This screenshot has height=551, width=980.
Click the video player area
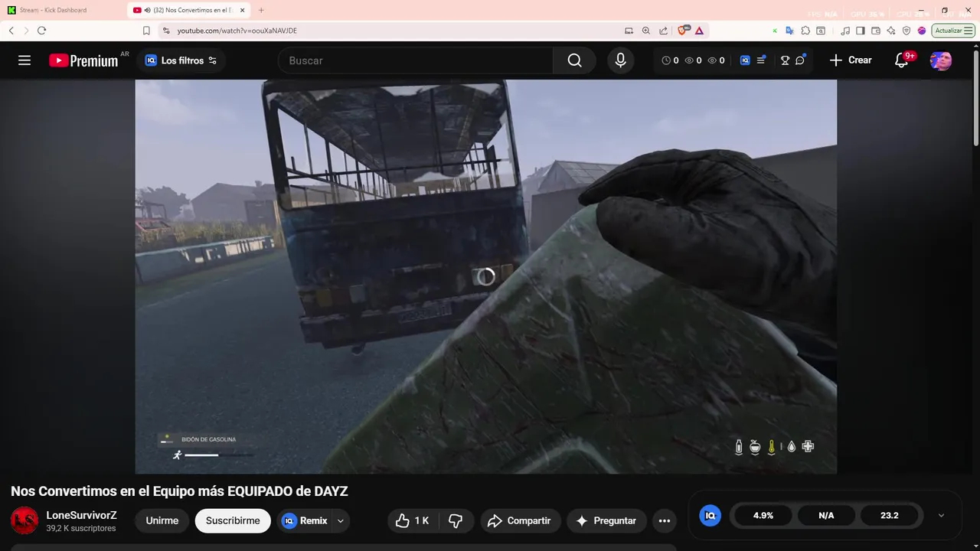pos(486,276)
